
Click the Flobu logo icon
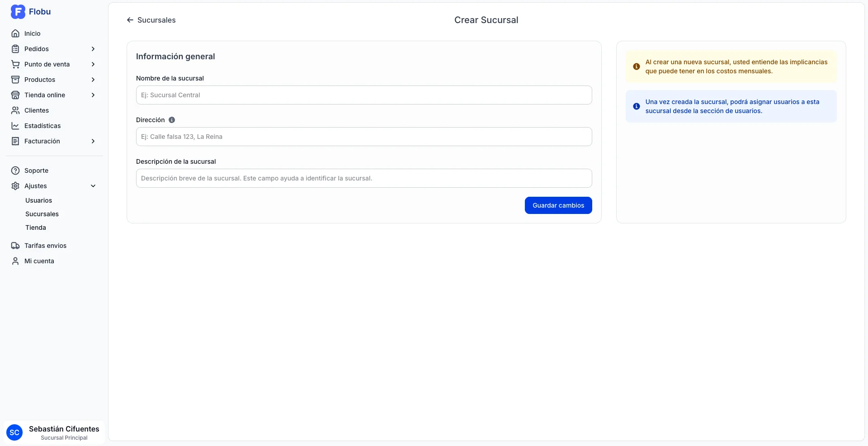[x=18, y=12]
